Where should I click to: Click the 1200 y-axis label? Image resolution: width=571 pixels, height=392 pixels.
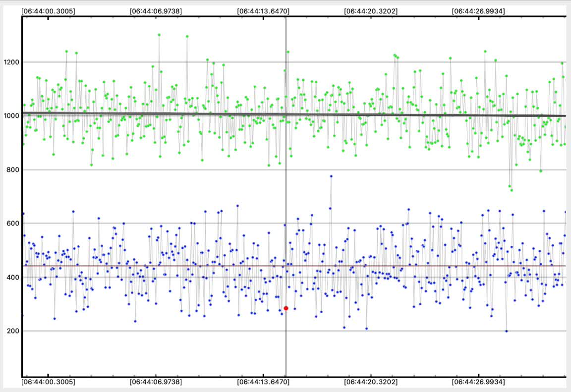(11, 62)
